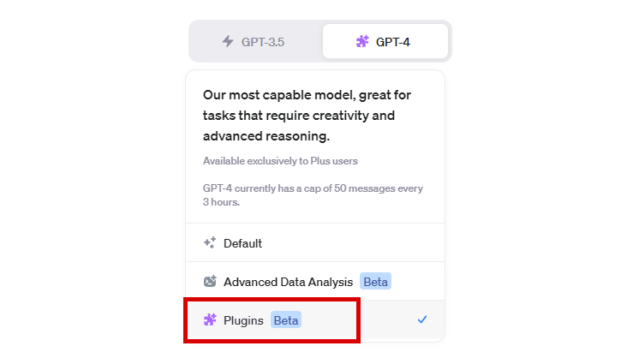Click the 'Available exclusively to Plus users' text
627x364 pixels.
click(280, 161)
